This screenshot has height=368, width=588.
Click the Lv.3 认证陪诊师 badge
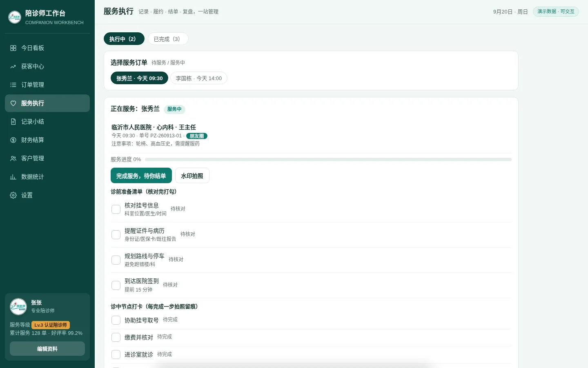[x=51, y=325]
